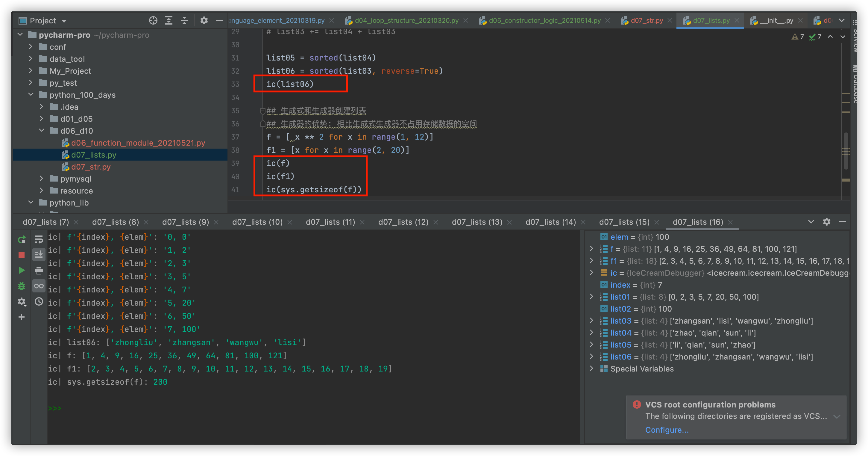868x456 pixels.
Task: Show hidden editor tabs dropdown arrow
Action: (x=842, y=20)
